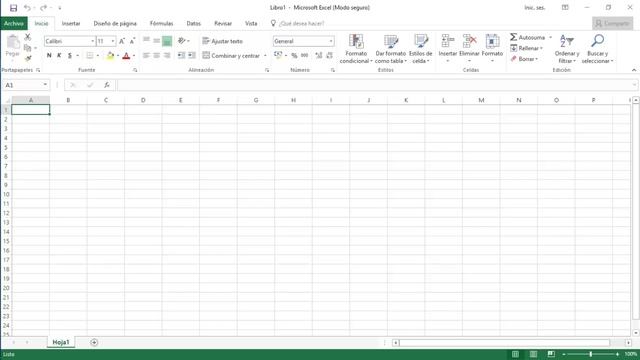Open the borders dropdown arrow
This screenshot has width=640, height=360.
point(98,56)
